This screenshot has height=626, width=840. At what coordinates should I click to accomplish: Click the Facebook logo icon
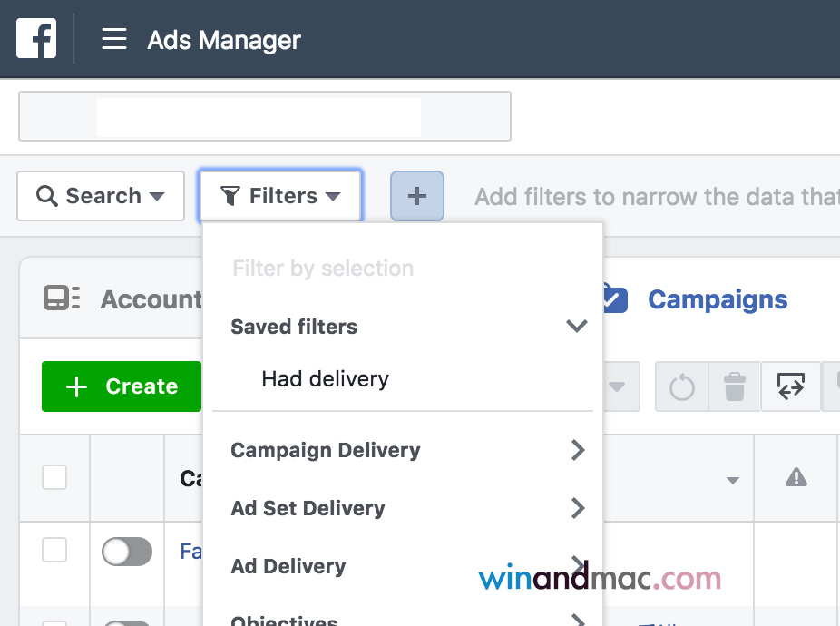click(36, 39)
